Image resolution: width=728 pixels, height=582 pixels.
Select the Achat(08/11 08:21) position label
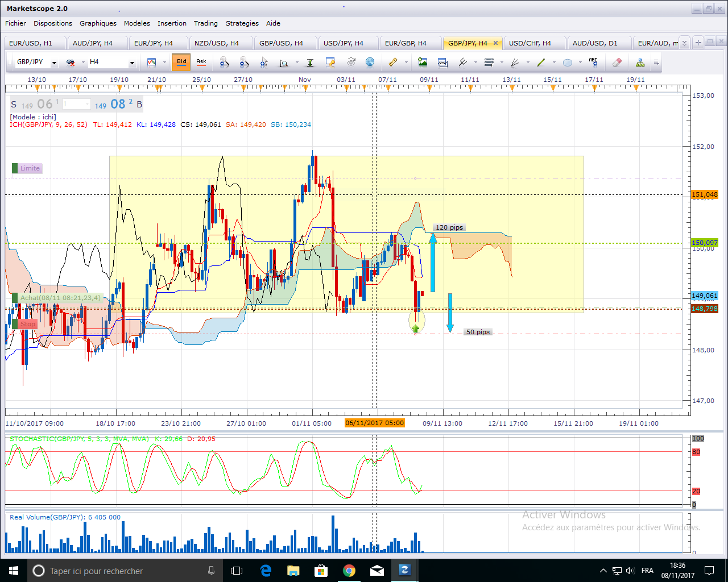[x=57, y=298]
